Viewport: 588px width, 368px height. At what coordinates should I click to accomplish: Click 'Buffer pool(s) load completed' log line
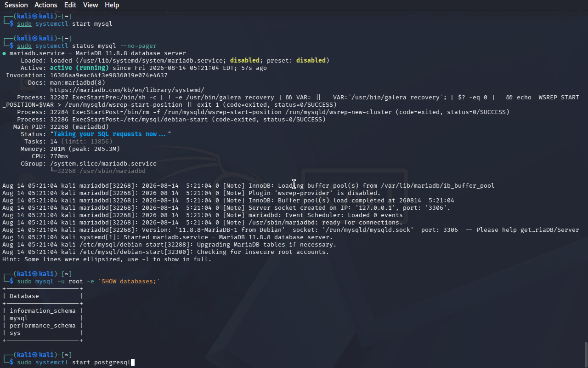[x=228, y=201]
